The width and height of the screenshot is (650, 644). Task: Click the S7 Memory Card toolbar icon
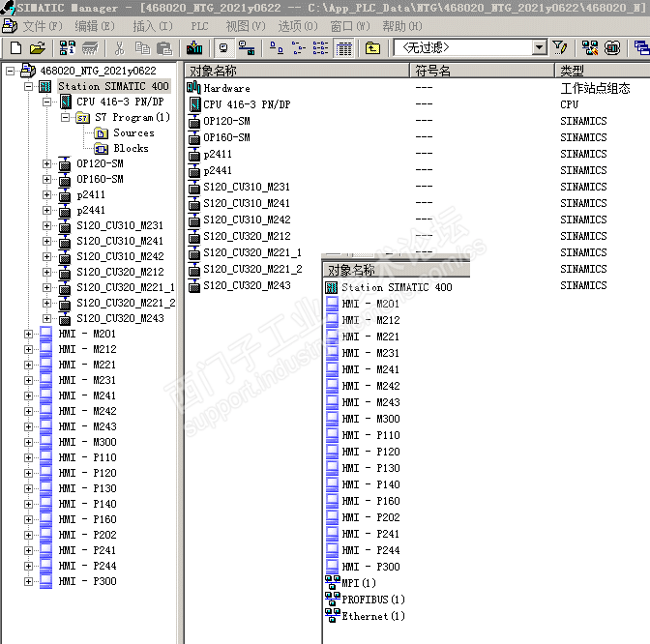(90, 48)
